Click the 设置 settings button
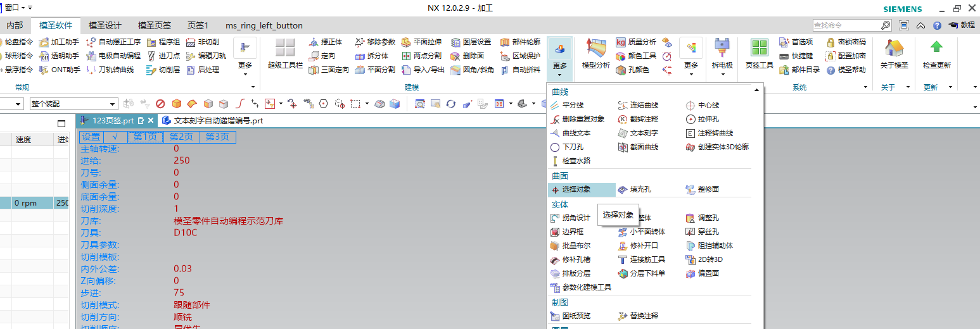980x329 pixels. (91, 137)
